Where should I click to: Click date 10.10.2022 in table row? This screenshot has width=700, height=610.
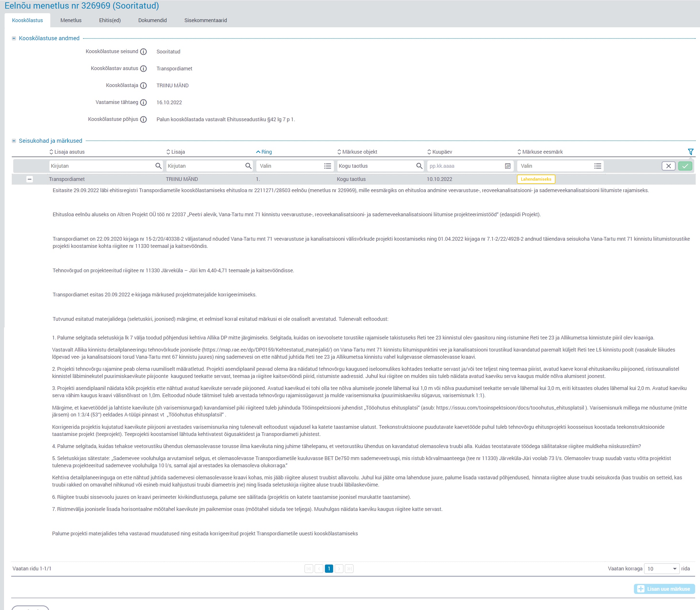(x=439, y=179)
